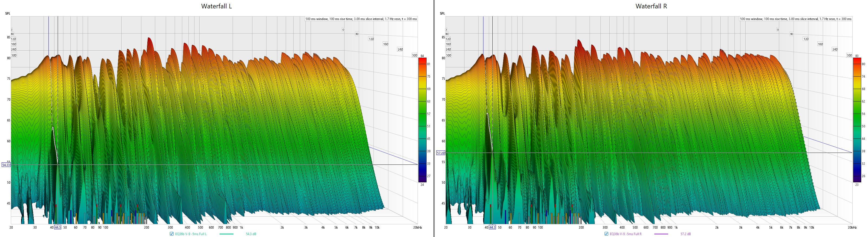The width and height of the screenshot is (868, 237).
Task: Click the 20kHz frequency axis label on Waterfall R
Action: [852, 228]
